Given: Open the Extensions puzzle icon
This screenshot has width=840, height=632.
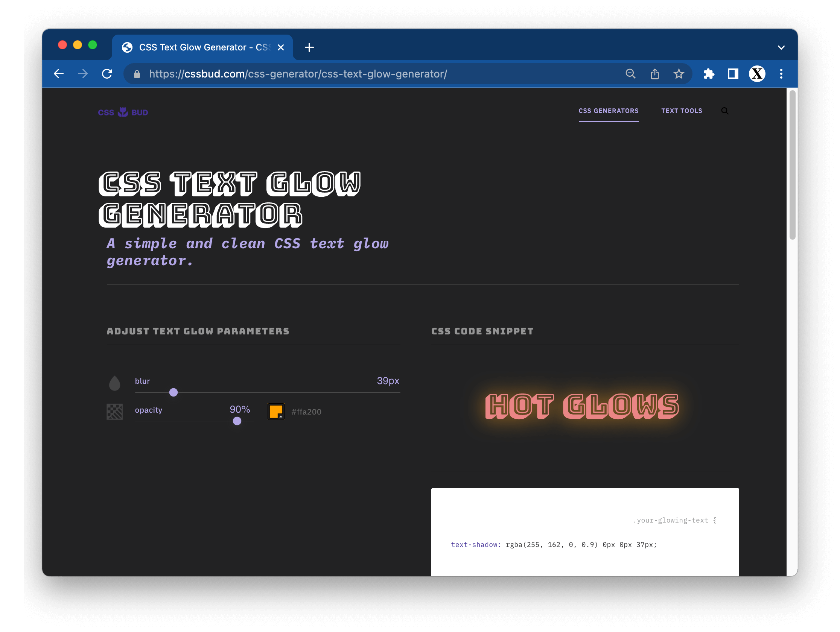Looking at the screenshot, I should pos(709,74).
